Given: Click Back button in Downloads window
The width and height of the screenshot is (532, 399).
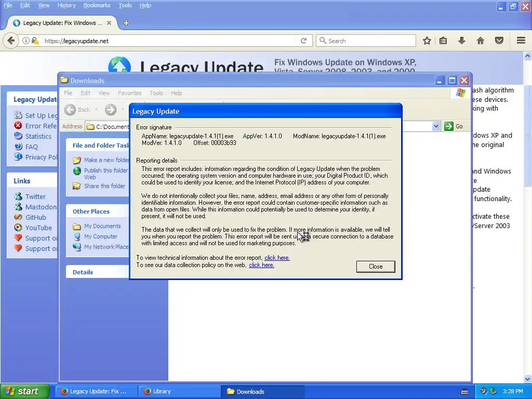Looking at the screenshot, I should [x=78, y=110].
